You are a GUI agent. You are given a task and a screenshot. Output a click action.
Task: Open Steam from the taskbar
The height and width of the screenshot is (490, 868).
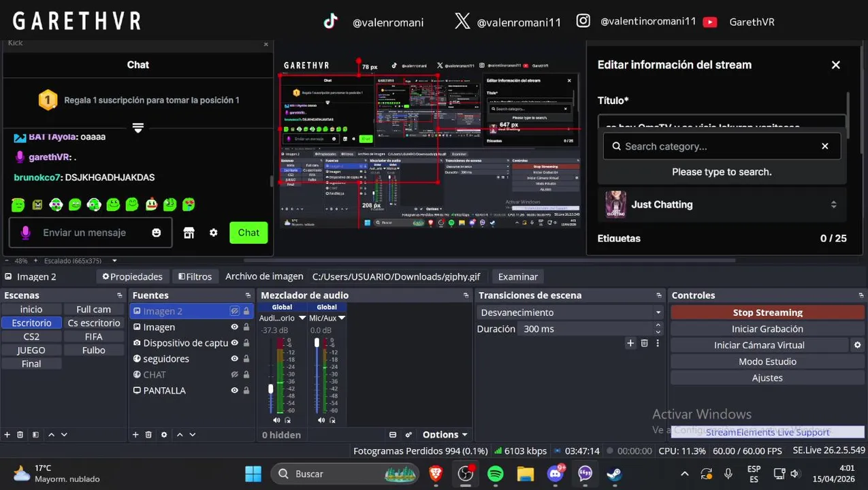tap(614, 474)
